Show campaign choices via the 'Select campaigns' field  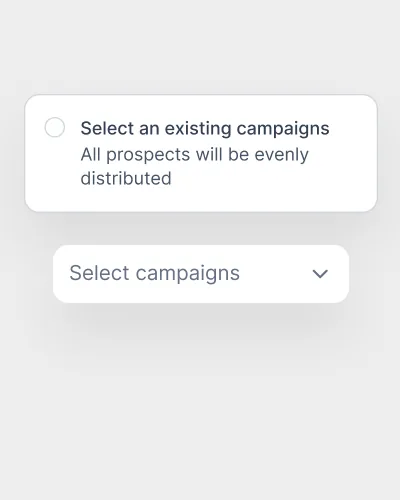click(201, 274)
